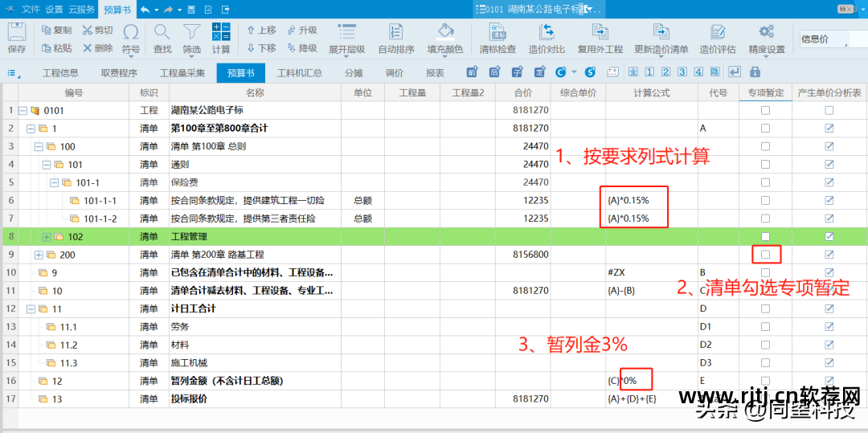Save the project with 保存 icon

click(17, 38)
